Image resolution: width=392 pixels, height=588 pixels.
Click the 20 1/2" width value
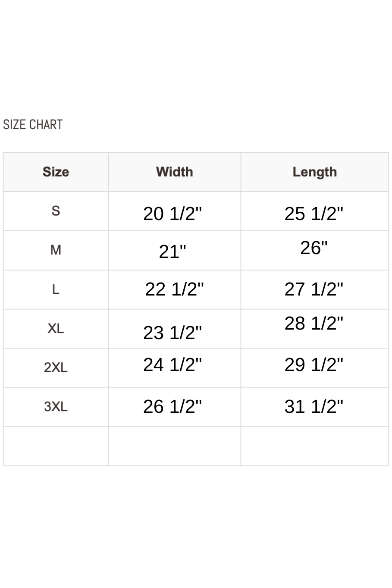click(x=172, y=214)
